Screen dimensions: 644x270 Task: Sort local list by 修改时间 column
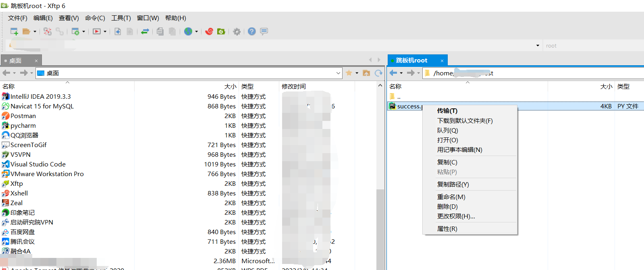(x=294, y=87)
